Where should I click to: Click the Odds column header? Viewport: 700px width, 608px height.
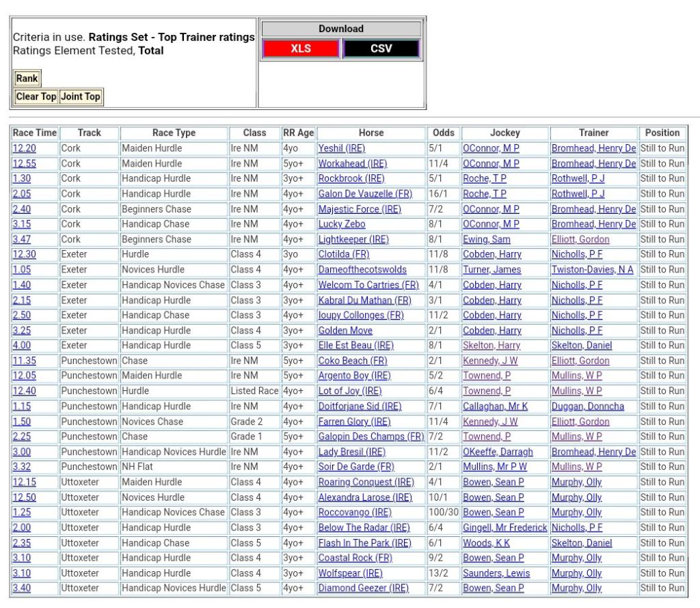pyautogui.click(x=443, y=133)
